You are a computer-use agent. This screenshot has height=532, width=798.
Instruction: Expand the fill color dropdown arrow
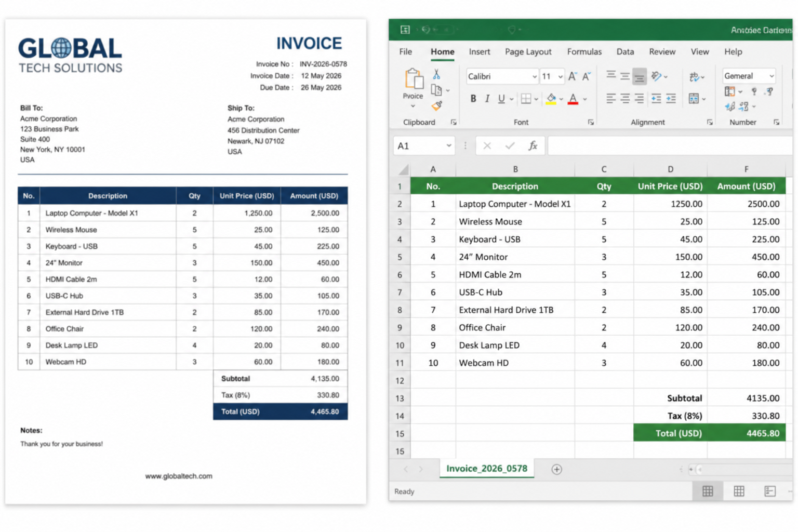561,99
